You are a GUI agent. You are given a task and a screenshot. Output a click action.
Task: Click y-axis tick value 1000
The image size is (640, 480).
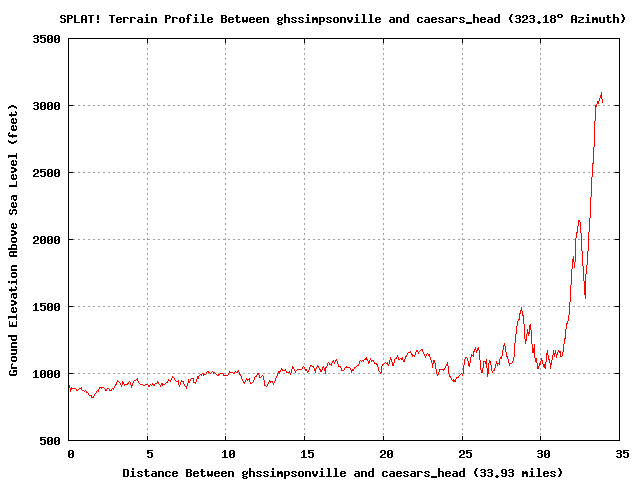46,374
